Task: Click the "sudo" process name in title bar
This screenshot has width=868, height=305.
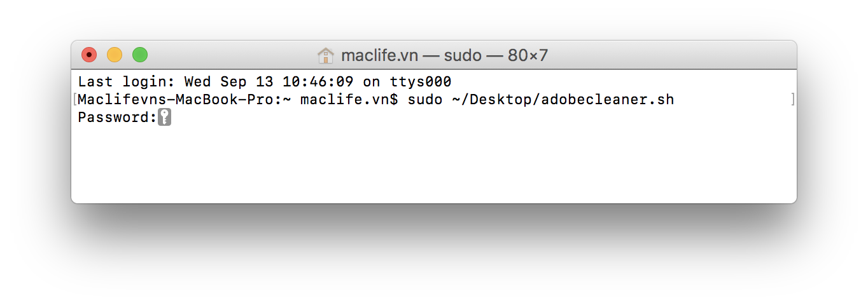Action: pyautogui.click(x=463, y=56)
